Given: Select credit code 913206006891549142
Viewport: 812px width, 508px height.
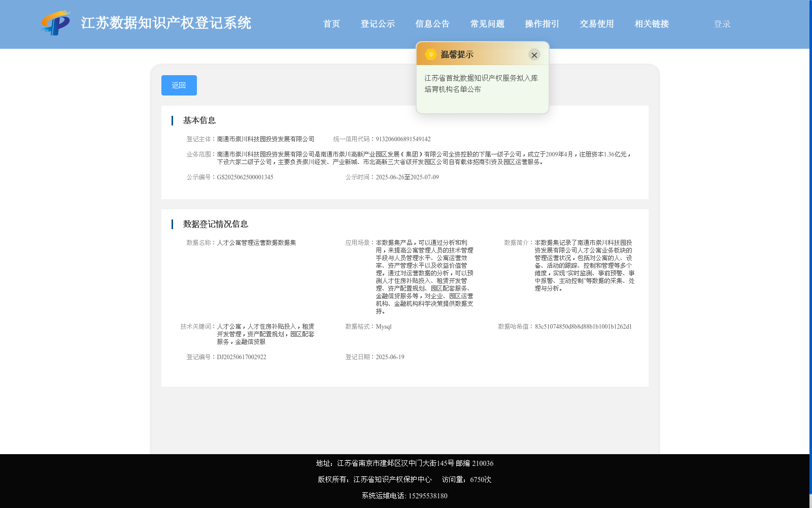Looking at the screenshot, I should (403, 139).
